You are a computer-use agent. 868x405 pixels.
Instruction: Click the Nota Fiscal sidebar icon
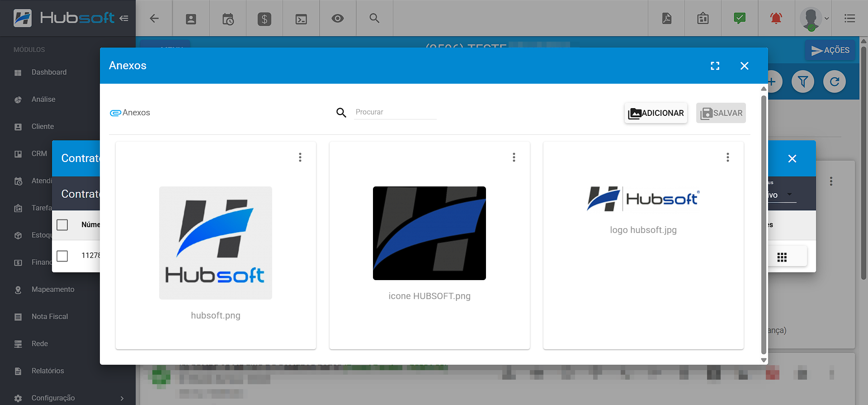[x=18, y=317]
